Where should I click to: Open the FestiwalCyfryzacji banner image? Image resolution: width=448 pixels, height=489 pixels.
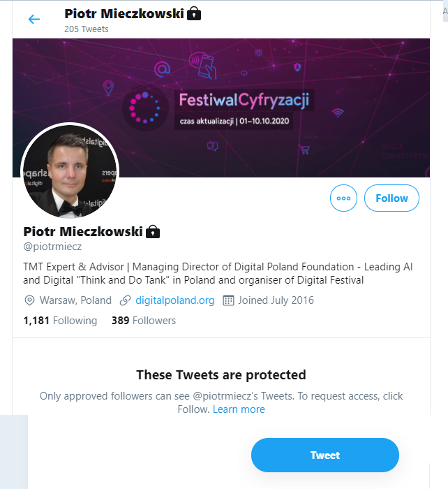[x=279, y=105]
